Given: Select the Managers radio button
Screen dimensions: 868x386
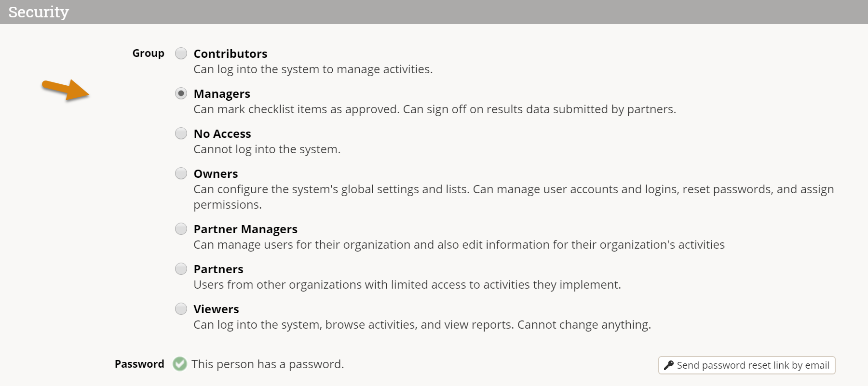Looking at the screenshot, I should tap(181, 93).
